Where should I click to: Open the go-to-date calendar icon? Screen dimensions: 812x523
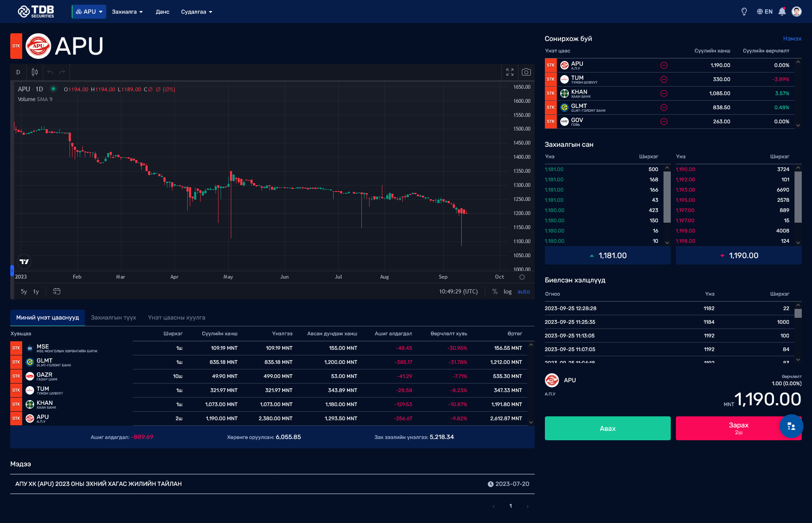pyautogui.click(x=56, y=291)
